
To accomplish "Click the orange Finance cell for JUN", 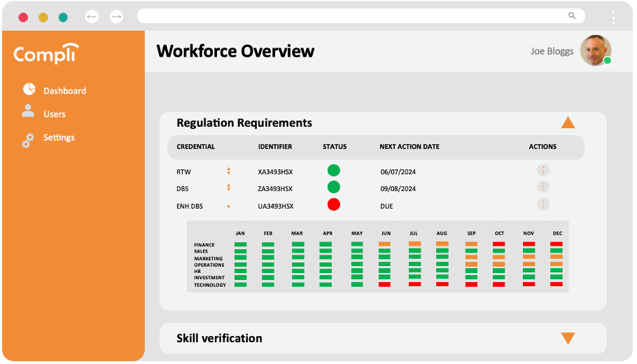I will click(384, 244).
